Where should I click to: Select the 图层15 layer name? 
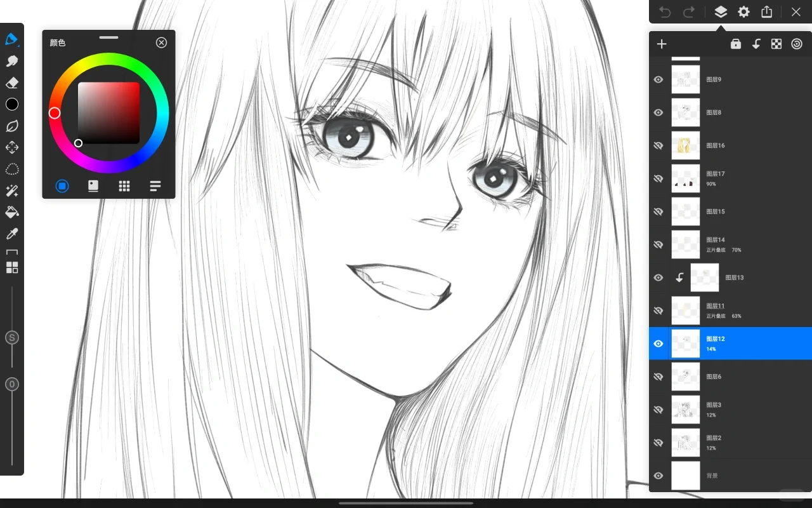716,211
